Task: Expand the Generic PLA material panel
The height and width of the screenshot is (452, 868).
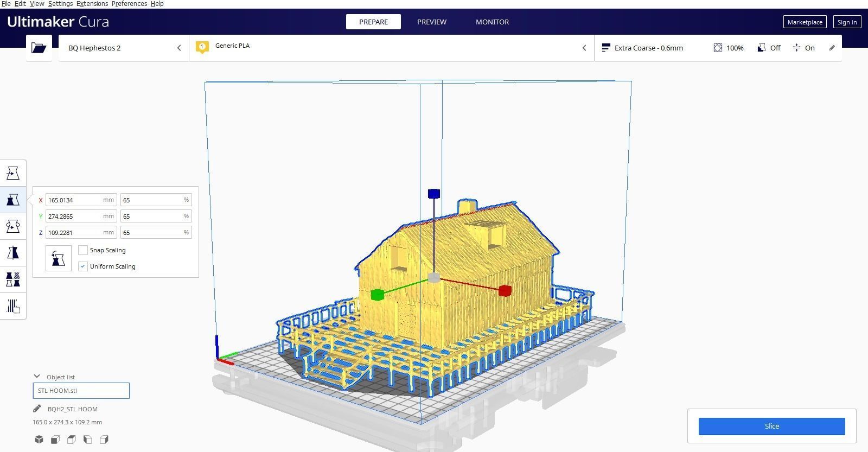Action: tap(392, 48)
